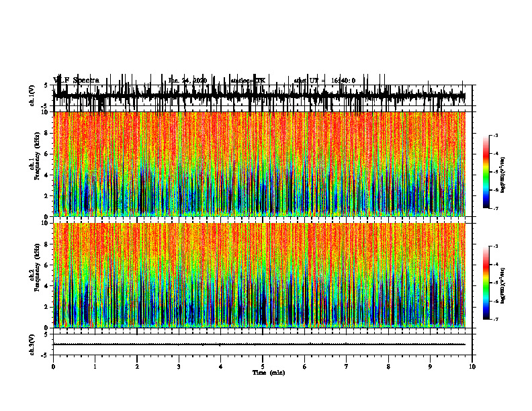Click inside the ch.1 spectrogram plot
The width and height of the screenshot is (532, 411).
pos(259,164)
